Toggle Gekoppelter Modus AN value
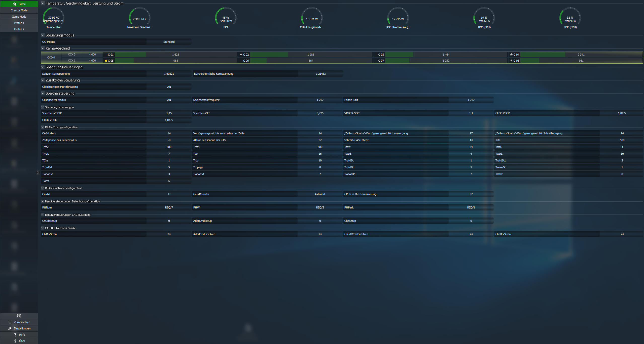The image size is (644, 344). coord(169,100)
